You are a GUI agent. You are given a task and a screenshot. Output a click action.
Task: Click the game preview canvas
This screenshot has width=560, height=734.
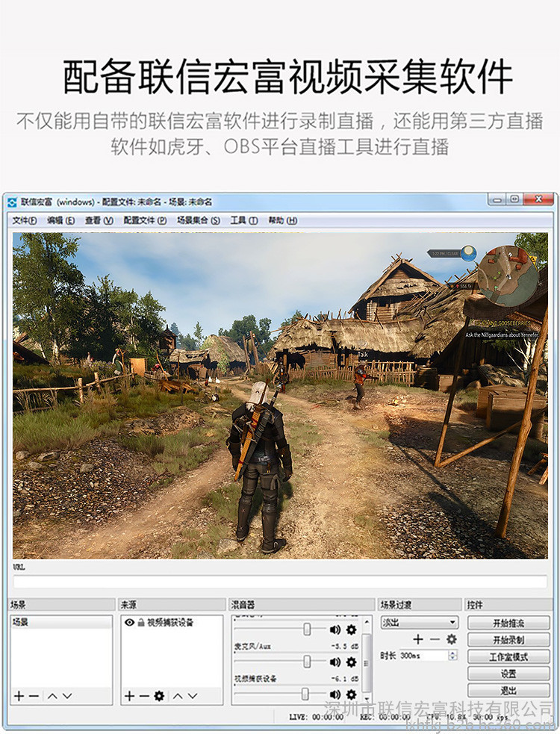click(x=280, y=396)
